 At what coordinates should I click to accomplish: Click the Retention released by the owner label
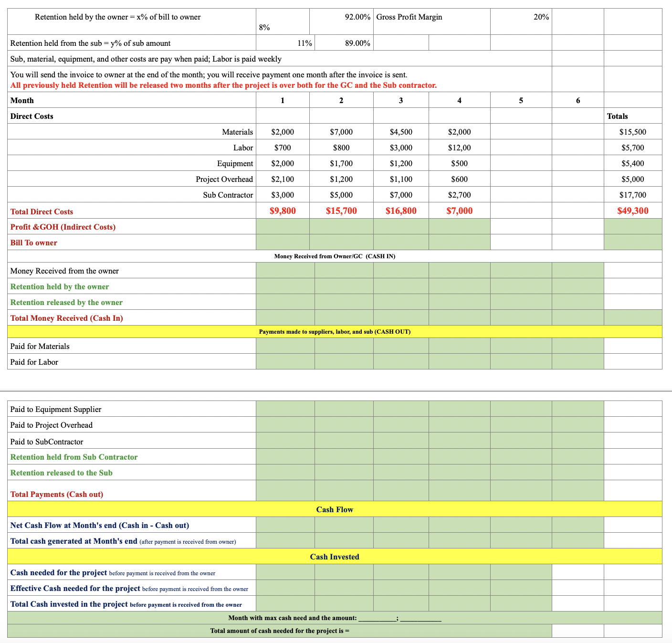(x=66, y=302)
